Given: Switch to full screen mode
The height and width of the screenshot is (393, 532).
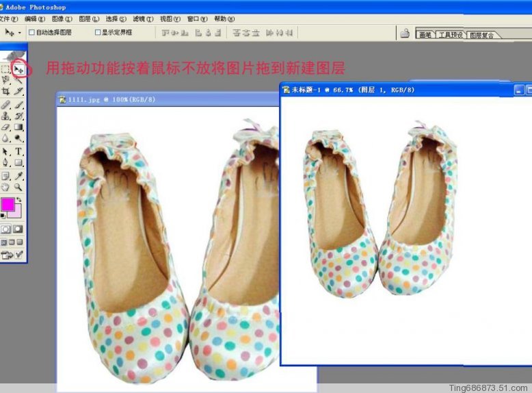Looking at the screenshot, I should click(x=20, y=242).
